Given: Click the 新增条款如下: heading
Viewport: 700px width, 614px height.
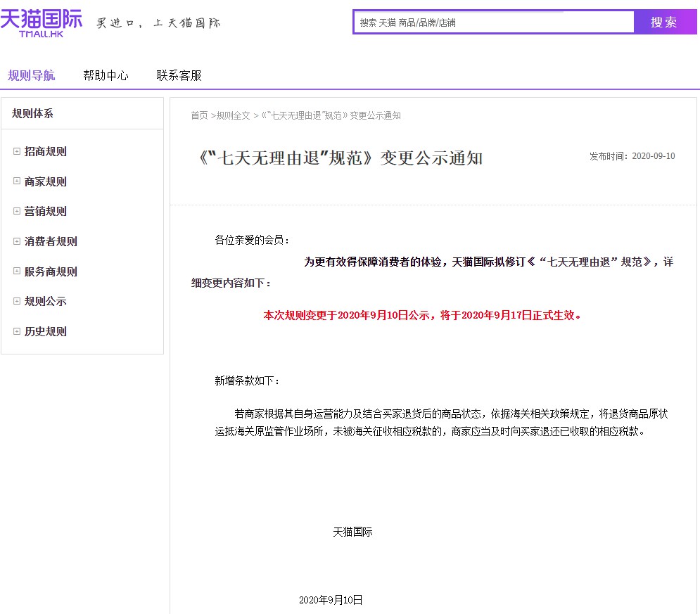Looking at the screenshot, I should tap(248, 380).
